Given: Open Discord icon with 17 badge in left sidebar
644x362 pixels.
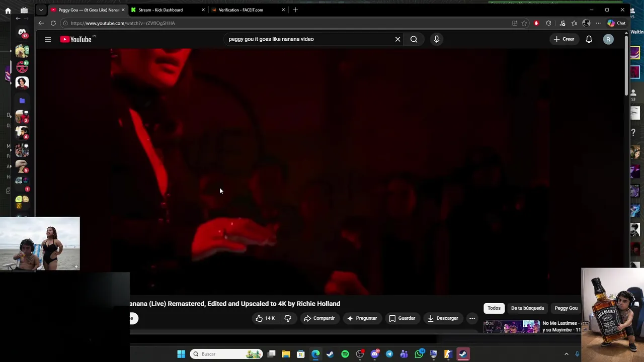Looking at the screenshot, I should [22, 34].
